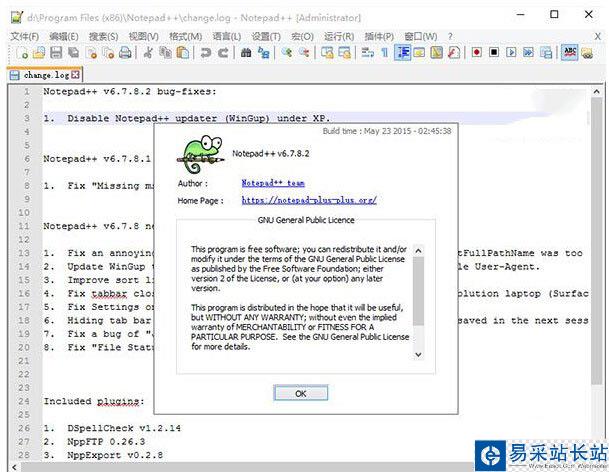Click the editor horizontal scroll left arrow
Image resolution: width=609 pixels, height=472 pixels.
coord(14,467)
